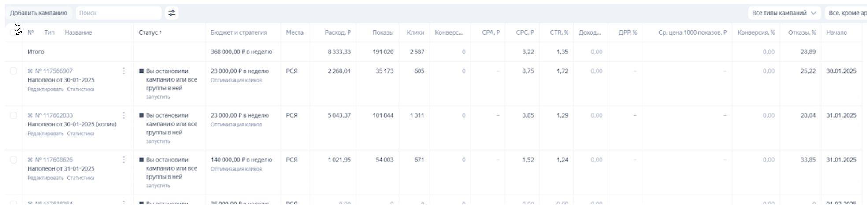Focus the Поиск search field
Screen dimensions: 868x212
(118, 13)
